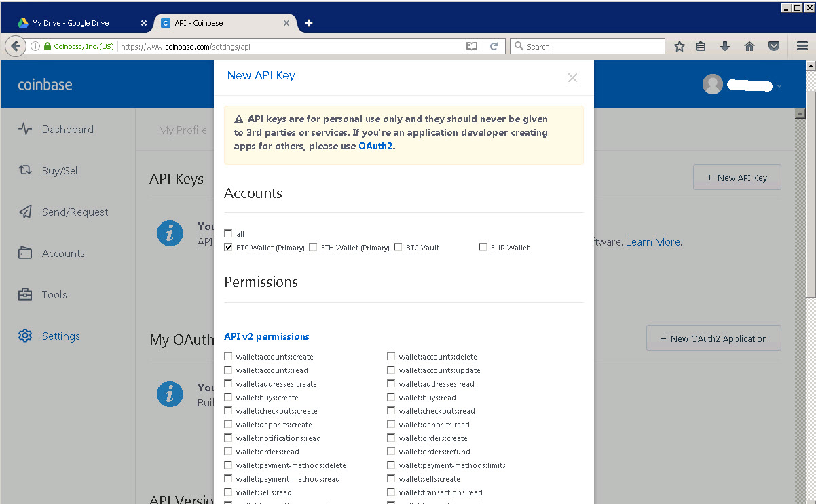Viewport: 816px width, 504px height.
Task: Open the user account dropdown arrow
Action: [779, 85]
